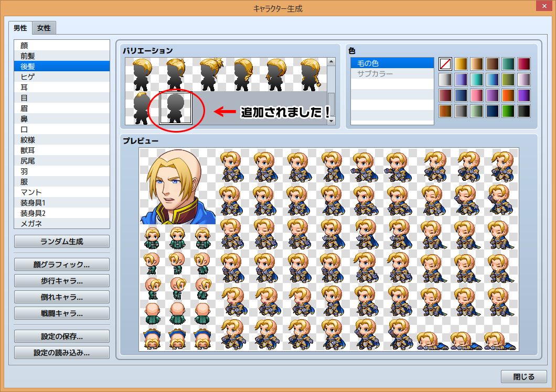The height and width of the screenshot is (392, 556).
Task: Select 顔 in the parts list
Action: tap(62, 46)
